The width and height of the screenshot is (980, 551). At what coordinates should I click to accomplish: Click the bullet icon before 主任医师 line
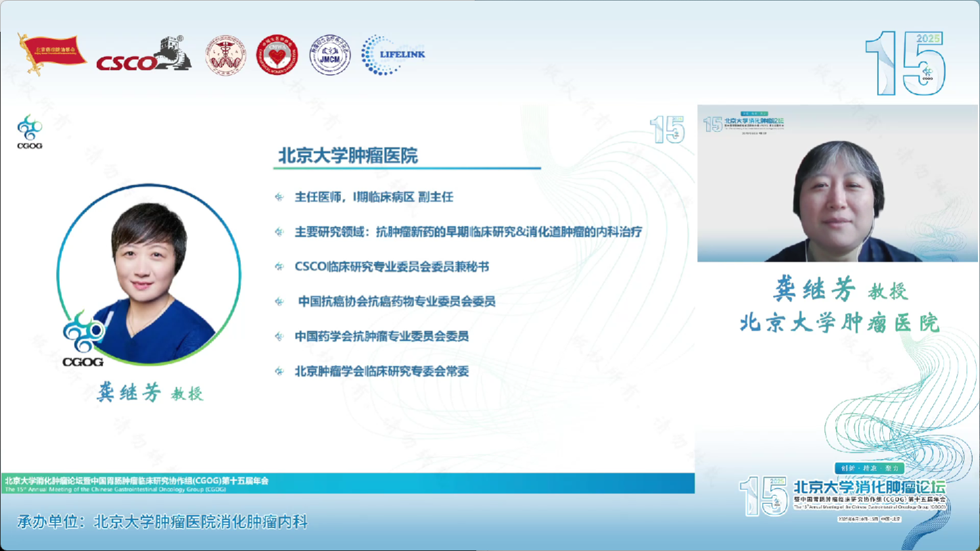coord(279,197)
